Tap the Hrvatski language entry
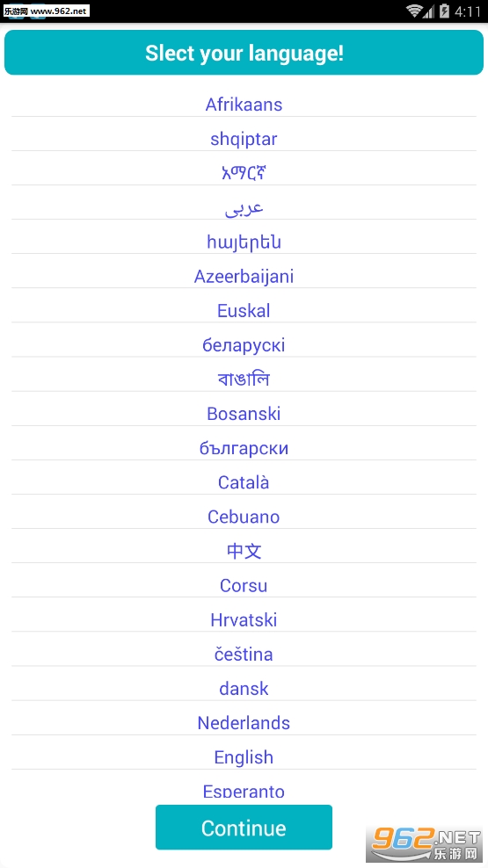 pos(244,619)
